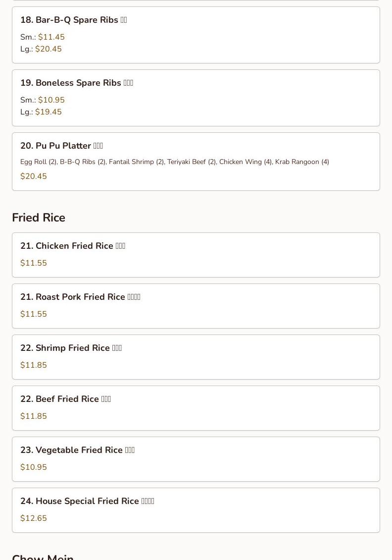Click the $11.85 Shrimp Fried Rice price
392x560 pixels.
(x=34, y=365)
